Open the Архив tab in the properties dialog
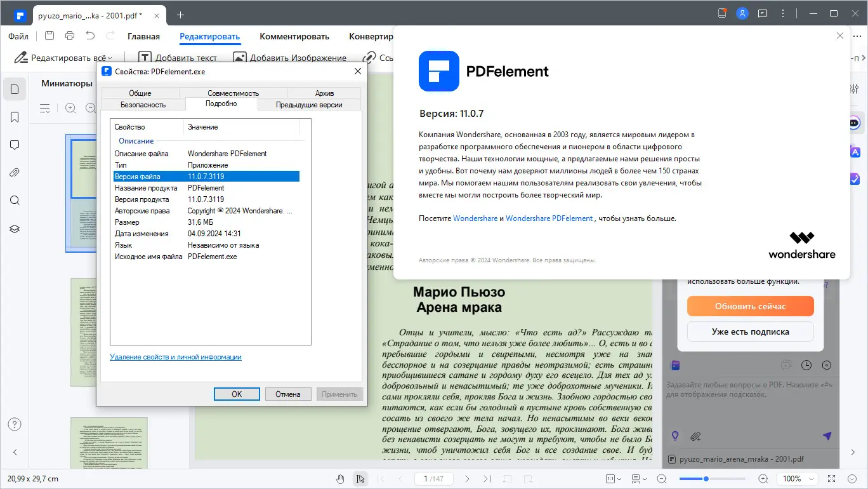The width and height of the screenshot is (868, 489). pyautogui.click(x=324, y=93)
